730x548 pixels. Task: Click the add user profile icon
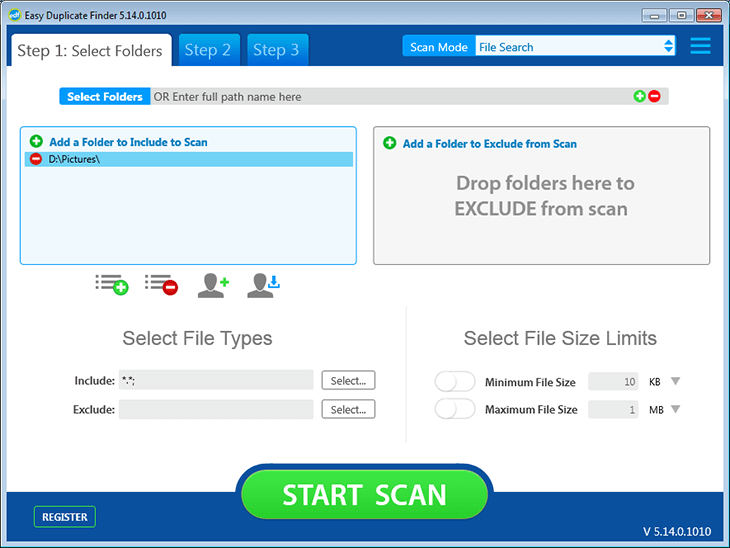click(x=213, y=285)
